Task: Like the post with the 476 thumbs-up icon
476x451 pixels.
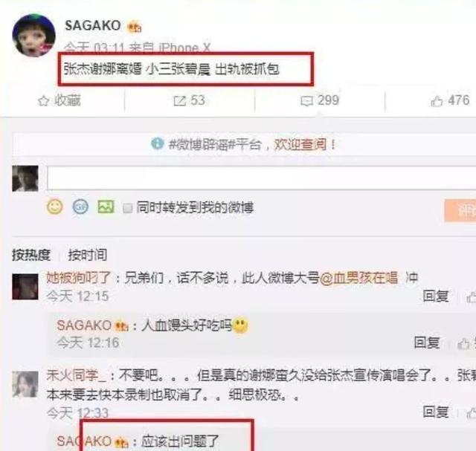Action: click(437, 101)
